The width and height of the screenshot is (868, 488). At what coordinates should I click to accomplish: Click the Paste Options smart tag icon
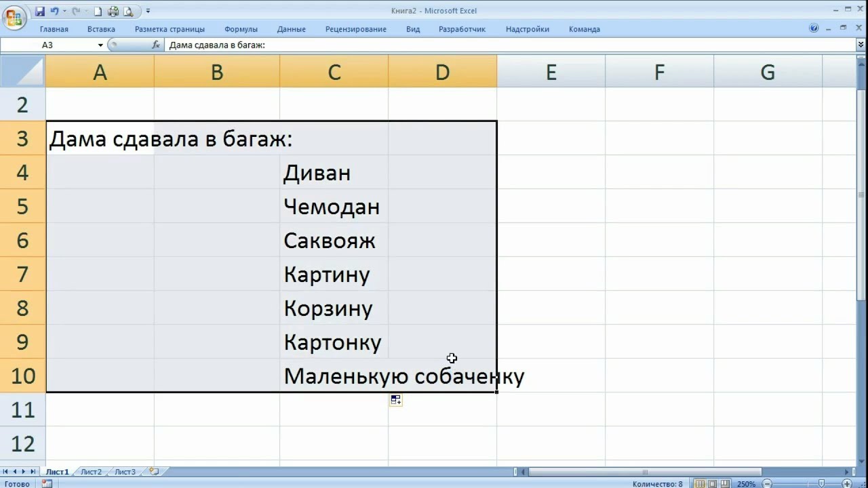[396, 401]
